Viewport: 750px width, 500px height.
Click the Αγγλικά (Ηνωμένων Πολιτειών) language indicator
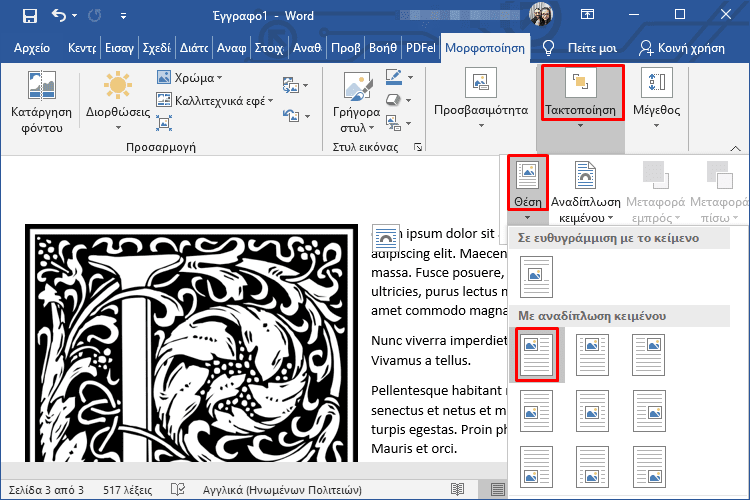282,490
